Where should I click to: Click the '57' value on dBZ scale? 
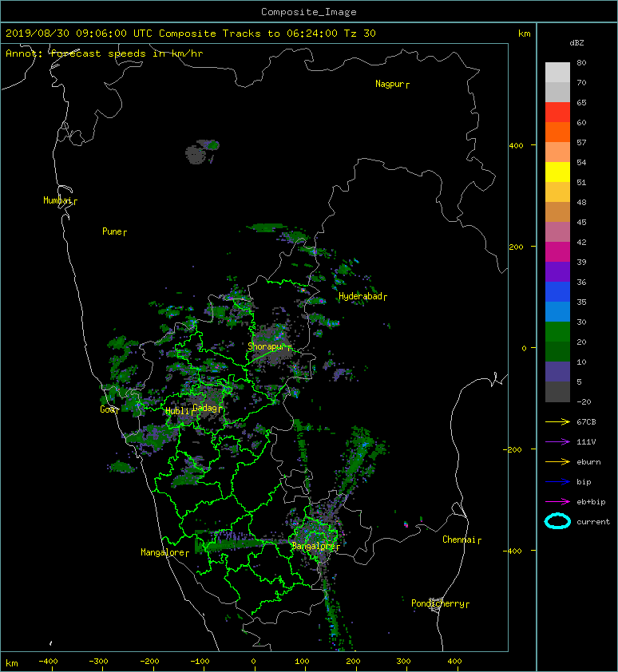point(581,142)
